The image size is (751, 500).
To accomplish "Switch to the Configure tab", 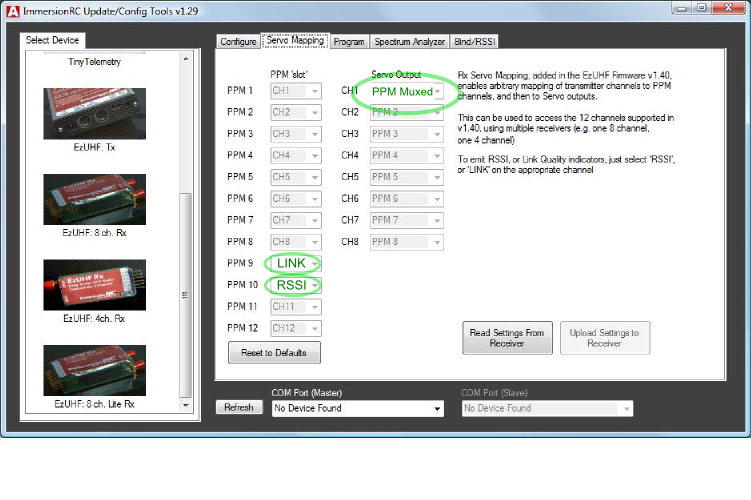I will pos(238,42).
